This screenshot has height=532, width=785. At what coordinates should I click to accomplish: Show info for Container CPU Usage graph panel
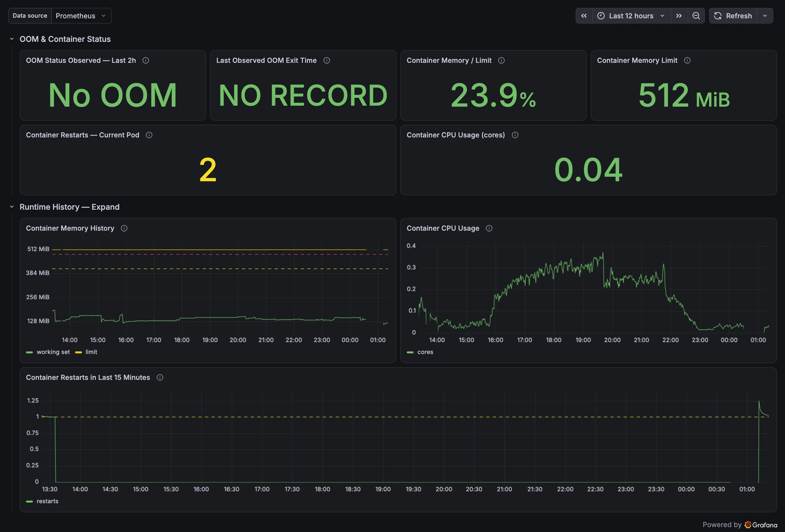[x=489, y=228]
